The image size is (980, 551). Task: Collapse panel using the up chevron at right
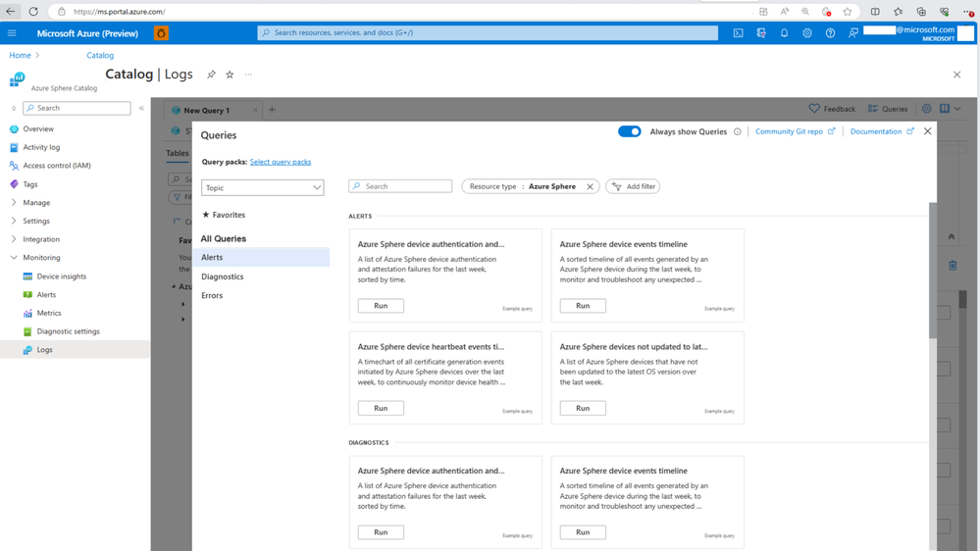tap(952, 236)
